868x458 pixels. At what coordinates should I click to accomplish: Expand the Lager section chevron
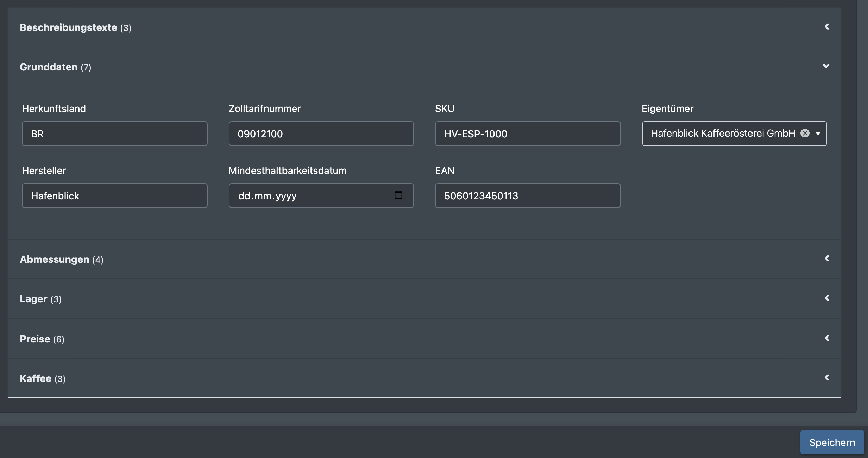(827, 298)
